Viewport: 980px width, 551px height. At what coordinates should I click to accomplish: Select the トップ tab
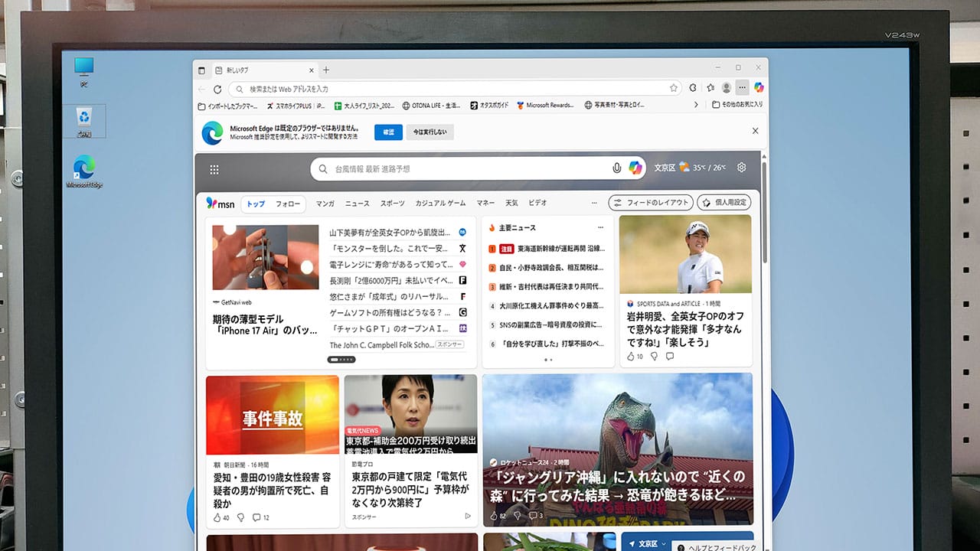pyautogui.click(x=256, y=204)
